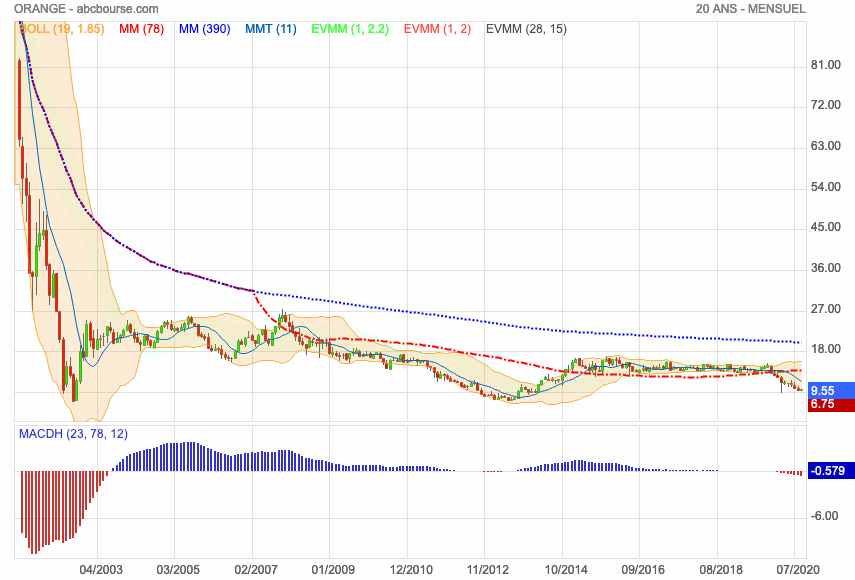Viewport: 855px width, 580px height.
Task: Click the 12/2010 date axis label
Action: coord(411,570)
